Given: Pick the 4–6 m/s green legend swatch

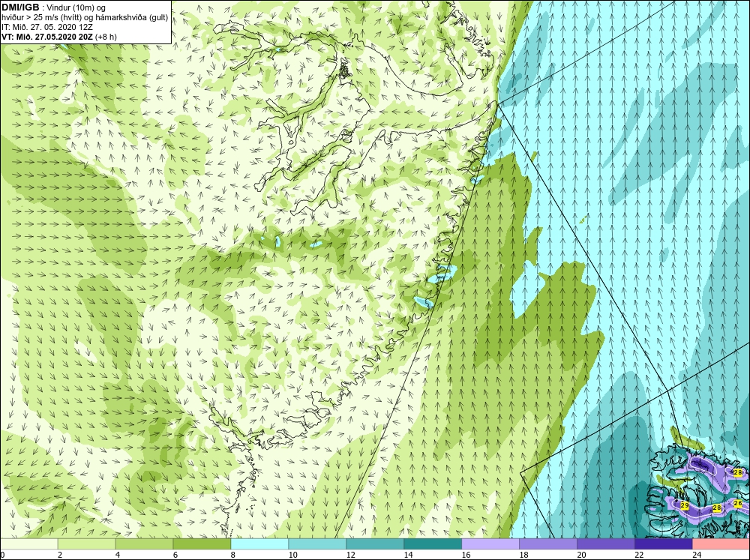Looking at the screenshot, I should pyautogui.click(x=144, y=544).
